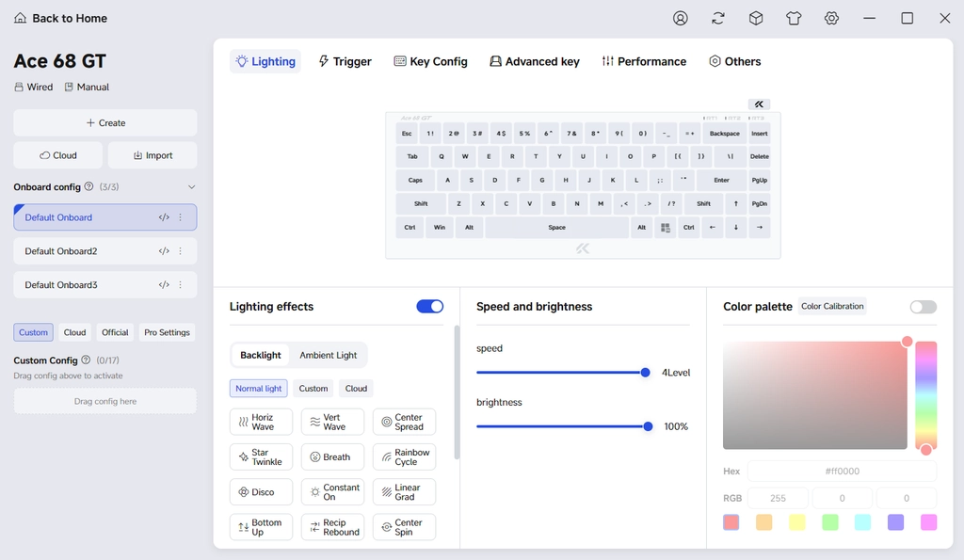Click the brightness slider handle
Image resolution: width=964 pixels, height=560 pixels.
648,426
